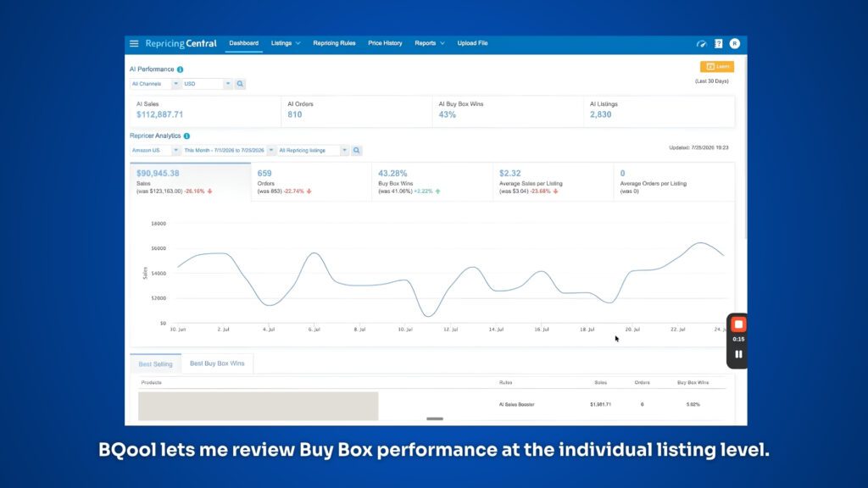Select the Buy Box Wins 43.28% metric card
868x488 pixels.
[x=431, y=182]
